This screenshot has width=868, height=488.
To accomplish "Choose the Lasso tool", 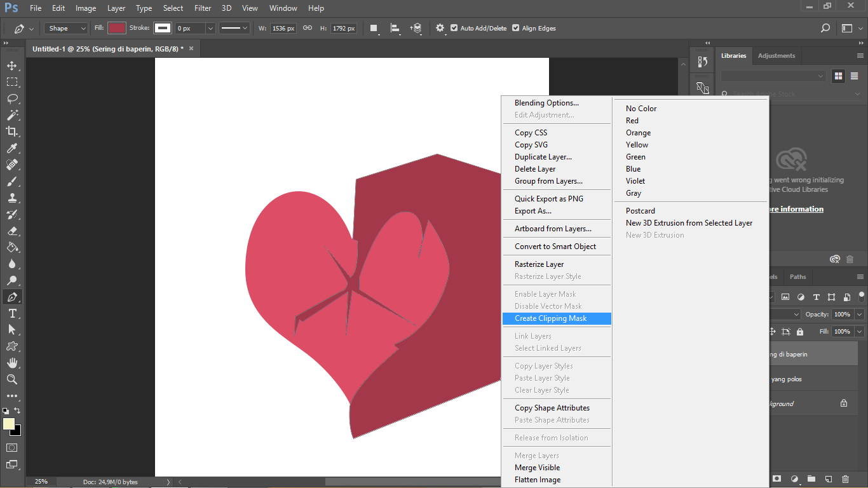I will (11, 98).
